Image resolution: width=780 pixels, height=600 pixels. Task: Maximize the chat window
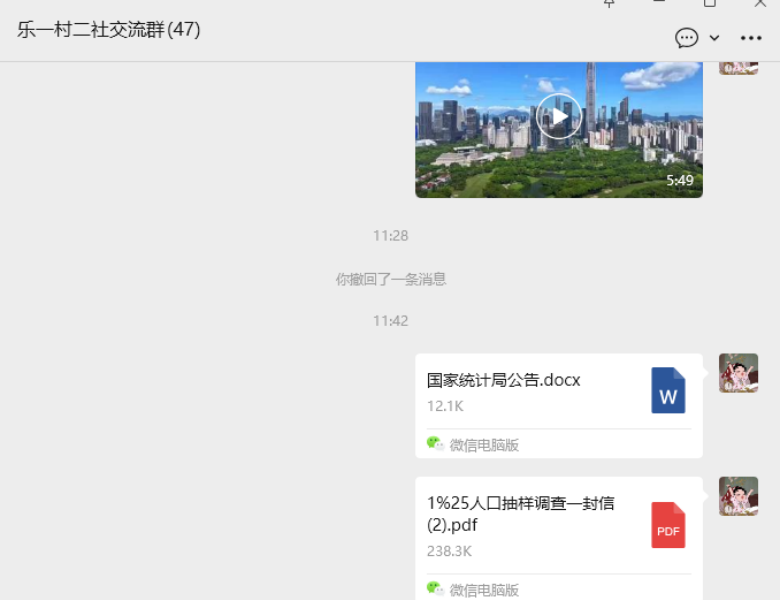coord(710,4)
